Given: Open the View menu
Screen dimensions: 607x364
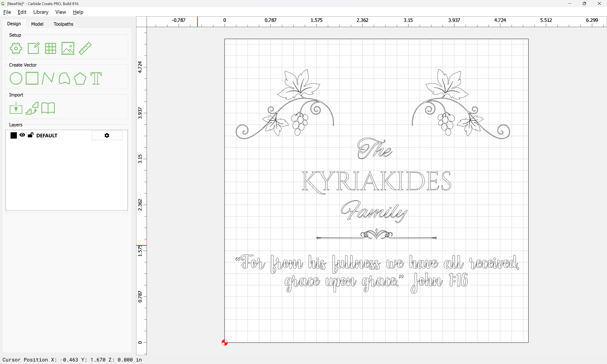Looking at the screenshot, I should pos(61,12).
